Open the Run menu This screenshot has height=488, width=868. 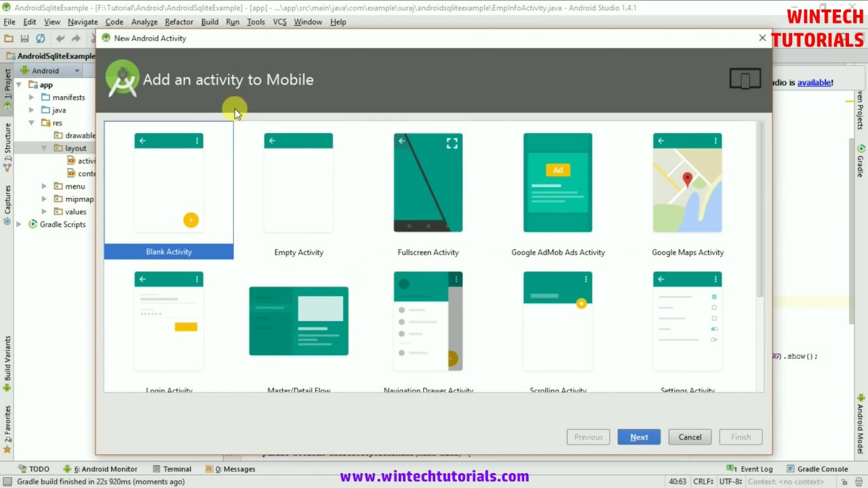(x=233, y=22)
